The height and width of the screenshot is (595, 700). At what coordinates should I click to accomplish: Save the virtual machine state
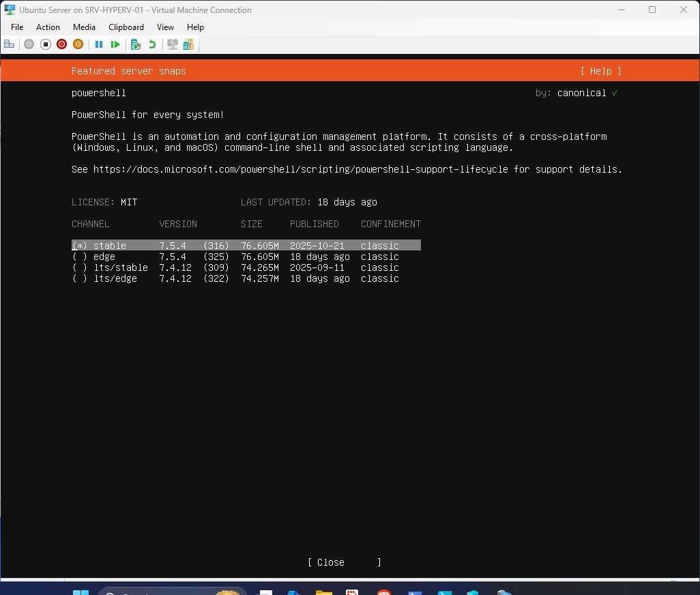[x=78, y=44]
